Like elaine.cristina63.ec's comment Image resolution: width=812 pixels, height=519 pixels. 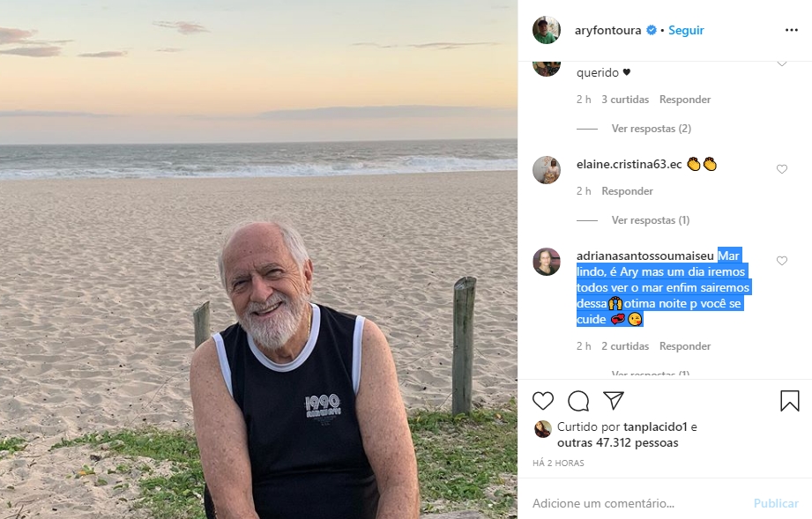click(782, 169)
